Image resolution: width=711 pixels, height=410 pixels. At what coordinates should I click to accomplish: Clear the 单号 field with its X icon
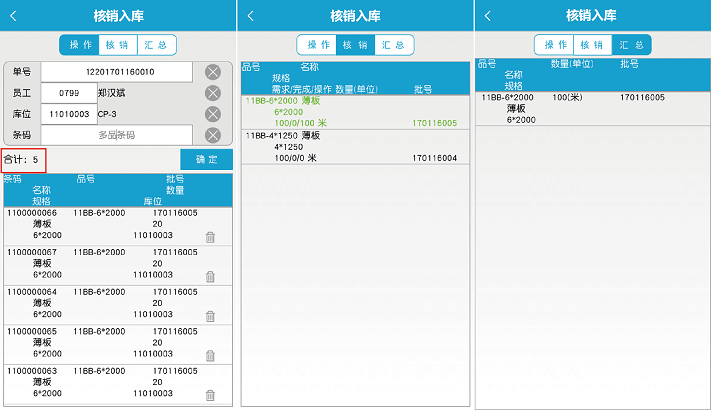coord(213,72)
